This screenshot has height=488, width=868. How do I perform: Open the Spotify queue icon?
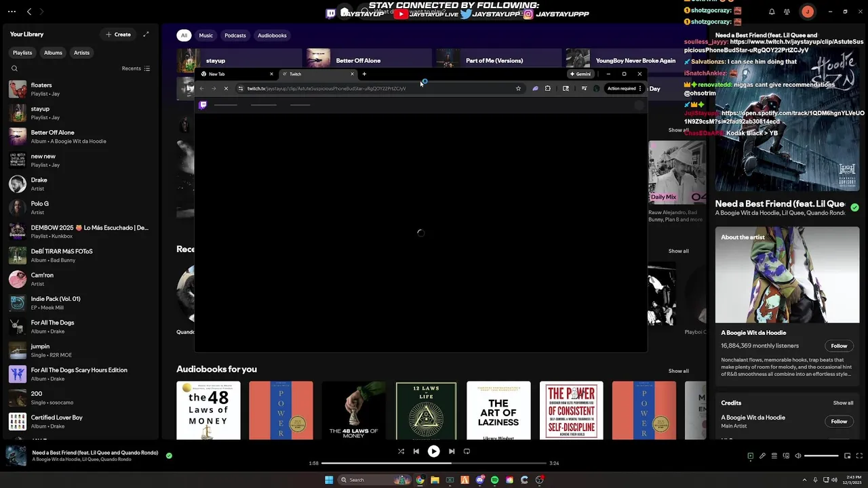pos(774,456)
